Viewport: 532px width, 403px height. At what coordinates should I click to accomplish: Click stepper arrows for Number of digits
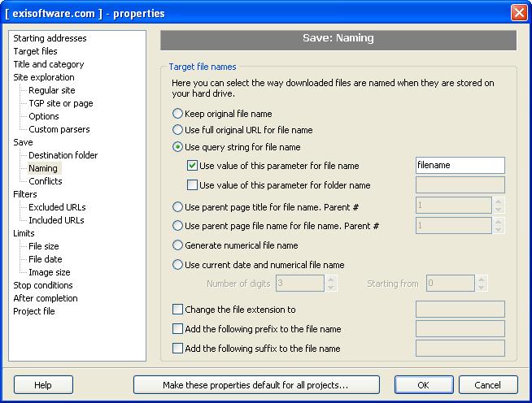tap(331, 283)
